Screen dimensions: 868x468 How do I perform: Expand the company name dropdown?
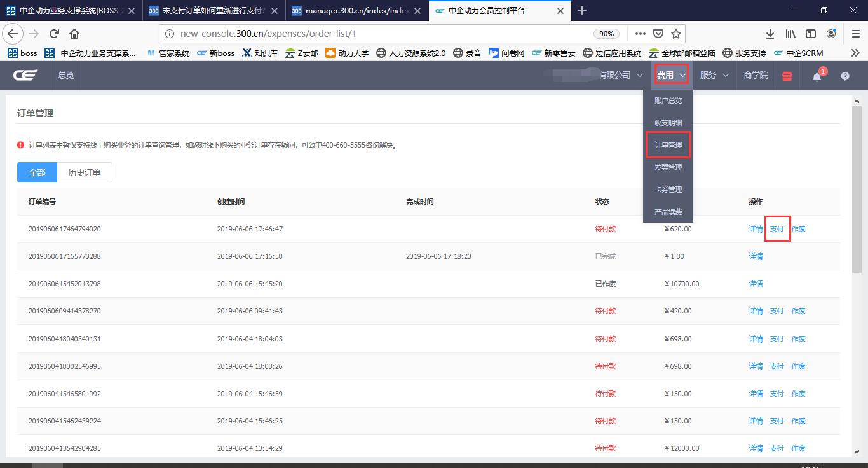tap(620, 75)
